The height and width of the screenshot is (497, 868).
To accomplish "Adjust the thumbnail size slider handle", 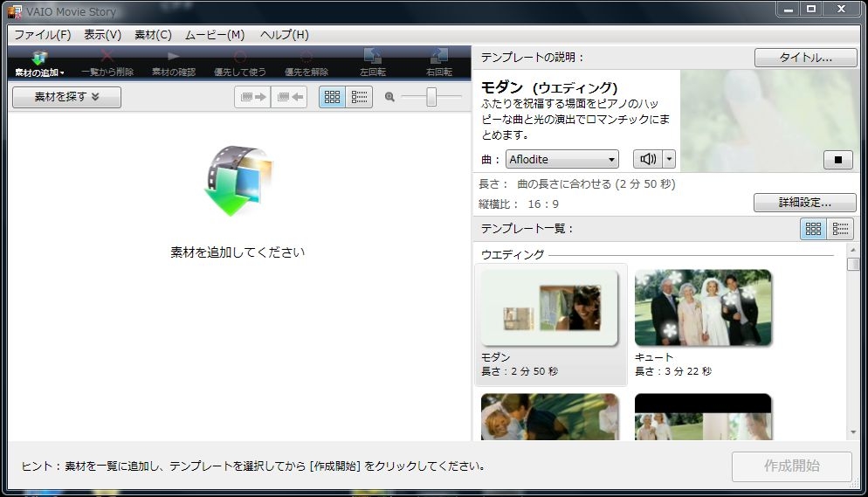I will click(x=431, y=97).
